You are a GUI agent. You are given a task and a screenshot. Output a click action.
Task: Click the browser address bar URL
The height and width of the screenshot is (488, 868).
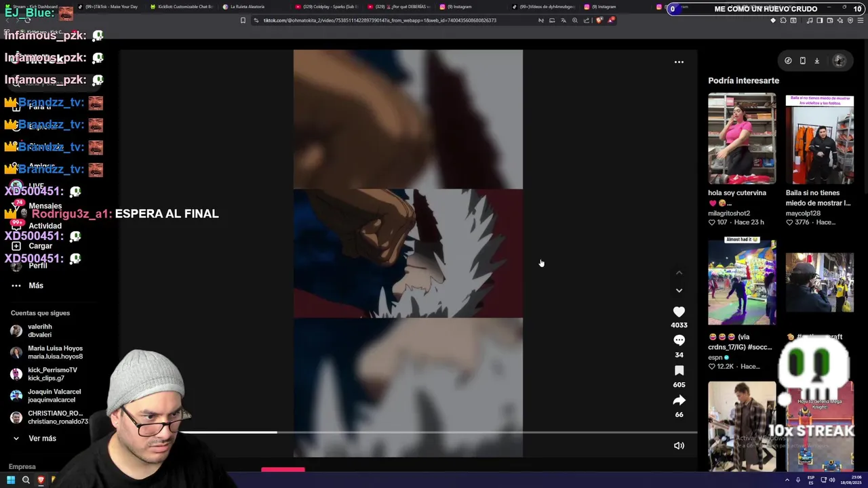(380, 20)
